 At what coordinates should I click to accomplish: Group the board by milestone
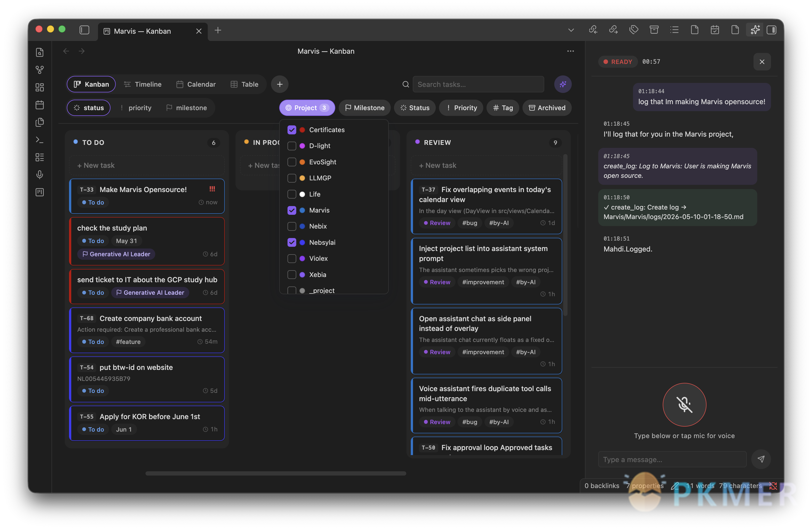pos(186,108)
